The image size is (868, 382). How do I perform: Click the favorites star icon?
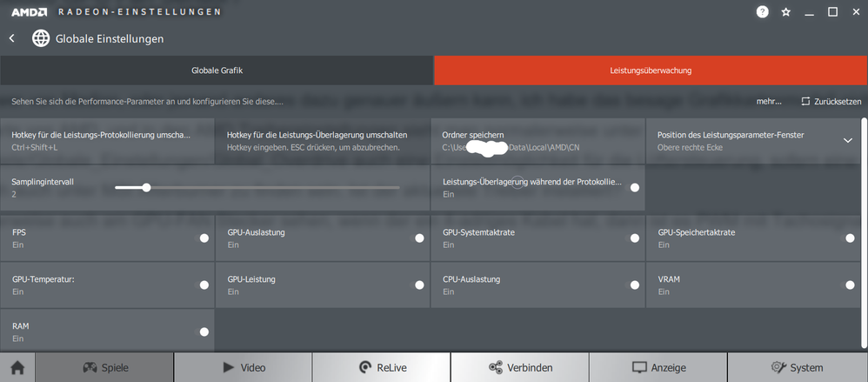coord(786,11)
